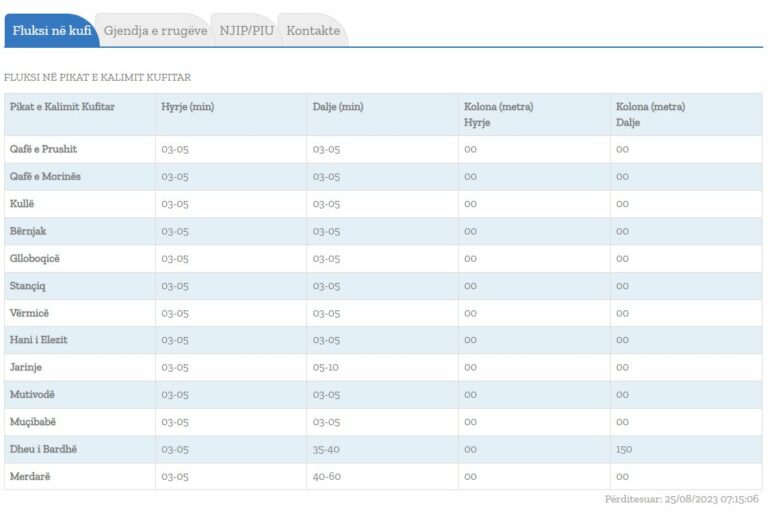Select the Qafë e Prushit row name
Viewport: 768px width, 514px height.
coord(43,149)
